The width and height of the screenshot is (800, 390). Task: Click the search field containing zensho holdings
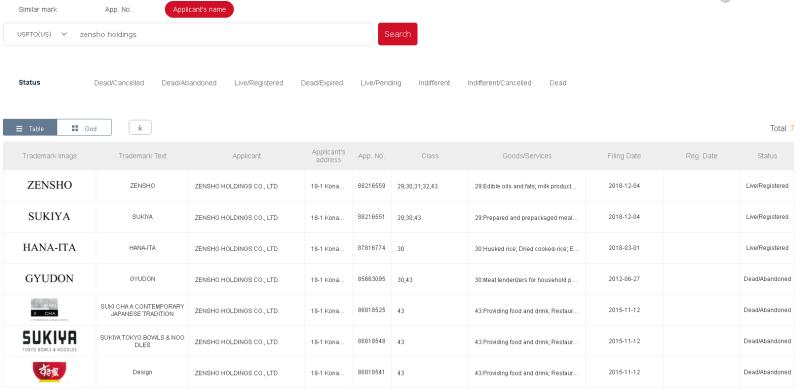pyautogui.click(x=223, y=34)
